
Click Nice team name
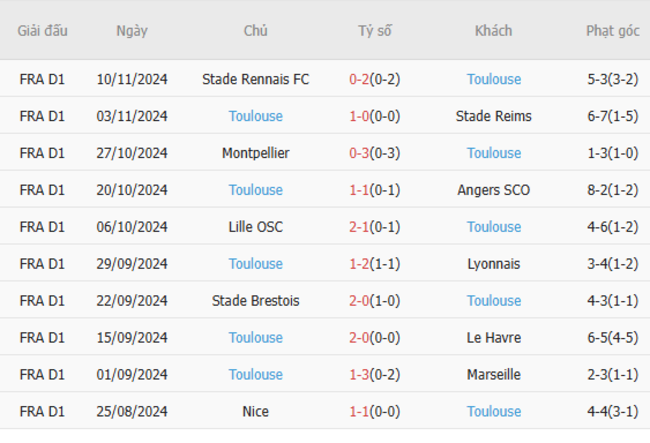(255, 411)
